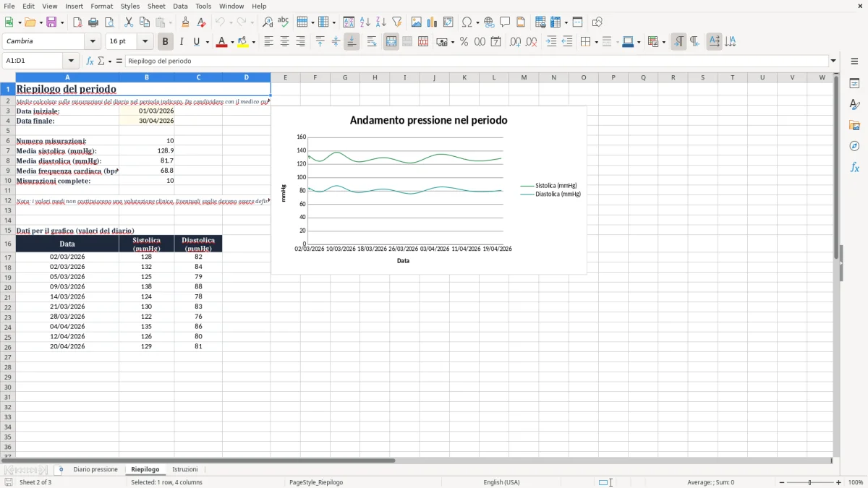Format as date
Screen dimensions: 868x488
(x=496, y=42)
